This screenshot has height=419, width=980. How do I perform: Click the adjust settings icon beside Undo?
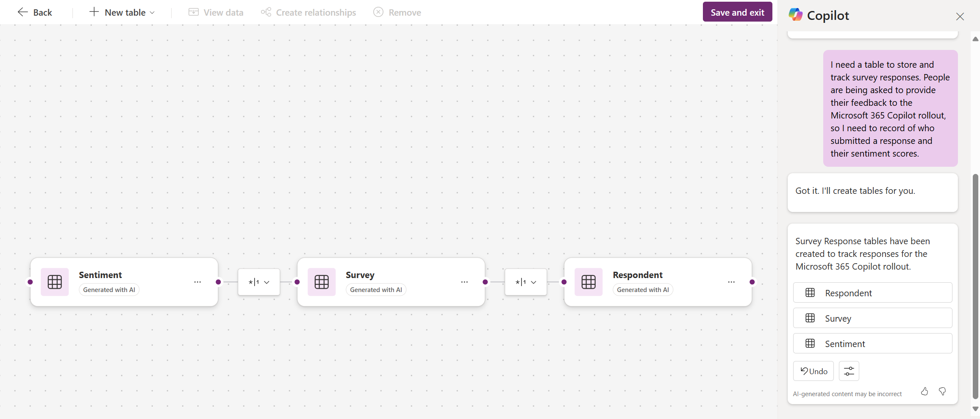pyautogui.click(x=849, y=371)
